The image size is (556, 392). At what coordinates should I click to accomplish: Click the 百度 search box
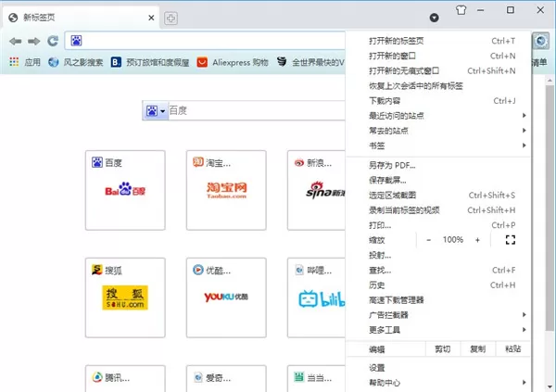257,110
